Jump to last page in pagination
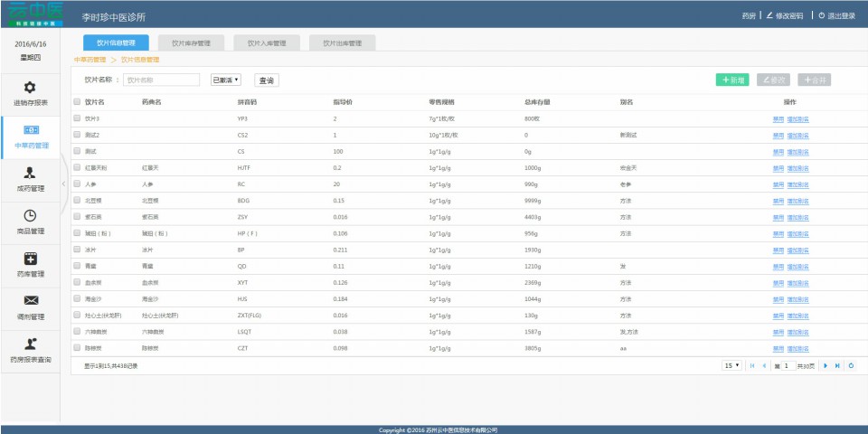This screenshot has height=434, width=868. [x=837, y=365]
